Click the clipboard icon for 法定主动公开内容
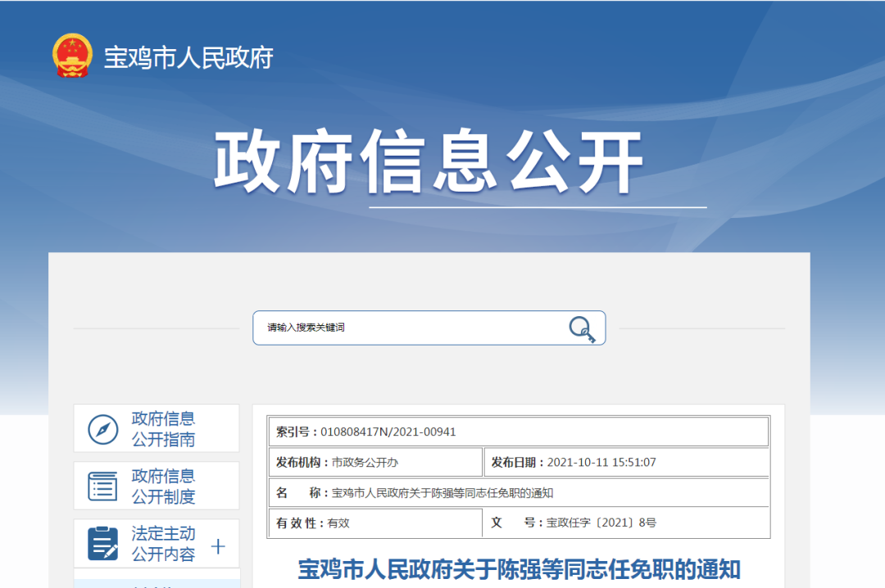The height and width of the screenshot is (588, 885). coord(102,543)
